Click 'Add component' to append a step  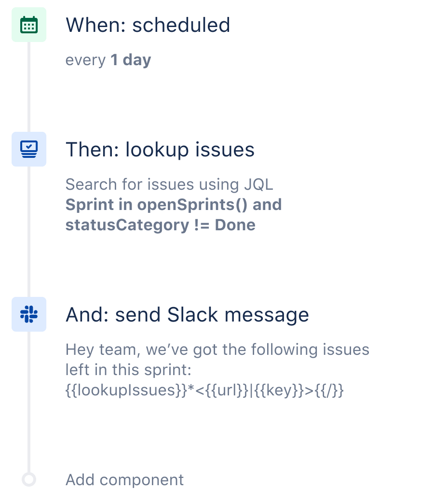(x=124, y=480)
